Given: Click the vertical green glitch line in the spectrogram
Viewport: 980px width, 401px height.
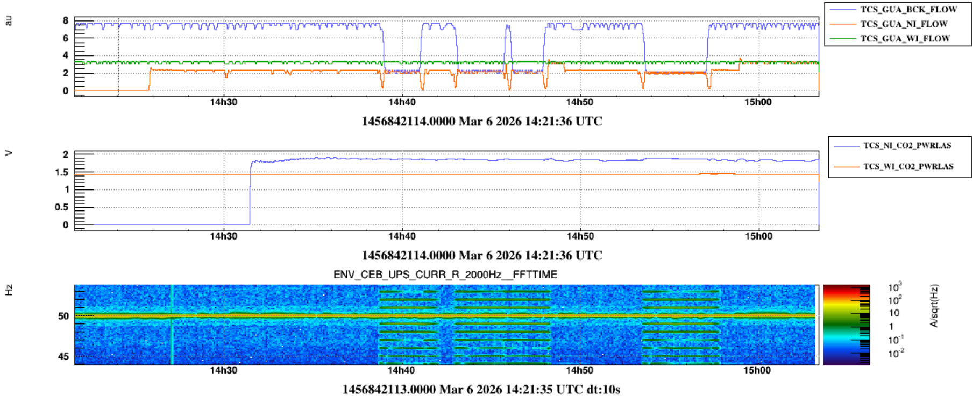Looking at the screenshot, I should [x=172, y=325].
